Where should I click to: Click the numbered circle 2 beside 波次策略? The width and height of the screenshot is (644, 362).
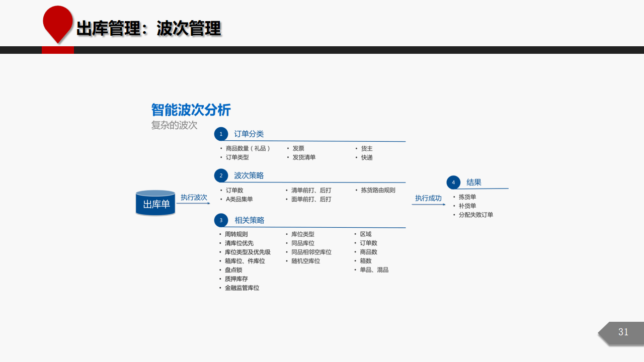[x=221, y=175]
